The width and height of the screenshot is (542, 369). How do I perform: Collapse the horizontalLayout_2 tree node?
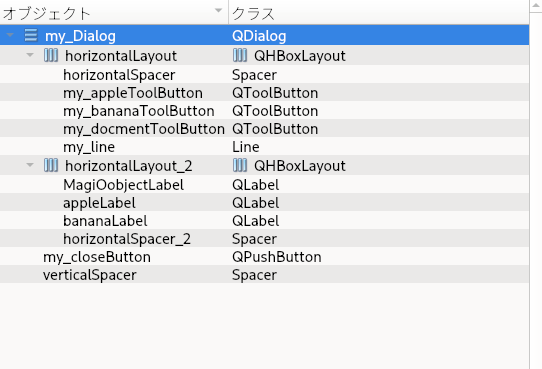click(30, 165)
